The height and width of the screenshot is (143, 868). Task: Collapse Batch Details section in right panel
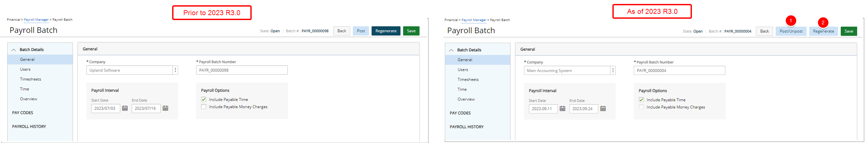pyautogui.click(x=451, y=50)
